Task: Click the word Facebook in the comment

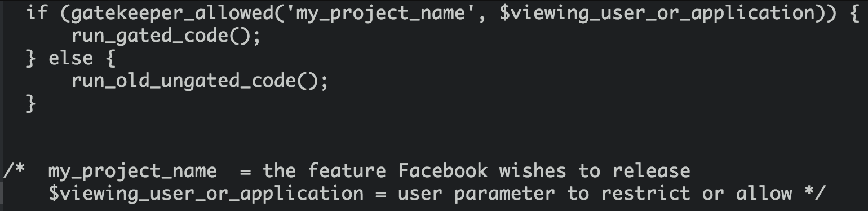Action: pyautogui.click(x=442, y=170)
